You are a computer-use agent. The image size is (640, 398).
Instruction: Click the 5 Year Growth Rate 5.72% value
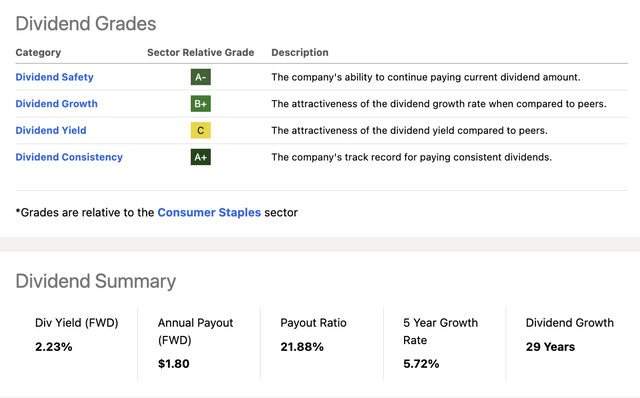point(421,364)
